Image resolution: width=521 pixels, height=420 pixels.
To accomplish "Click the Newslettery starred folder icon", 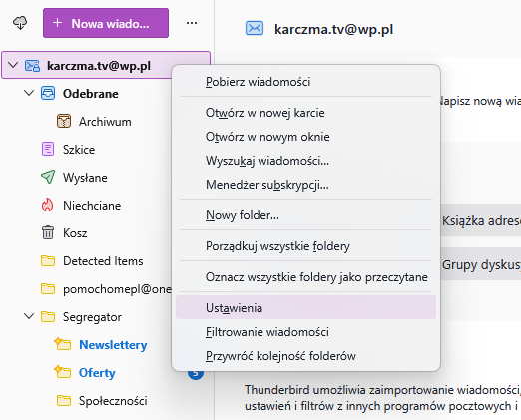I will point(63,344).
